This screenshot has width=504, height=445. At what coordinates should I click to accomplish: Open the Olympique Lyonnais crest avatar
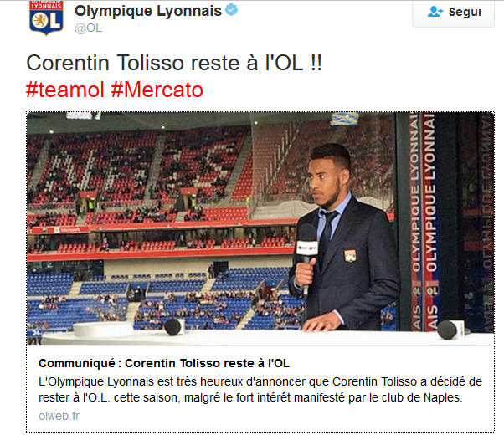click(x=46, y=18)
